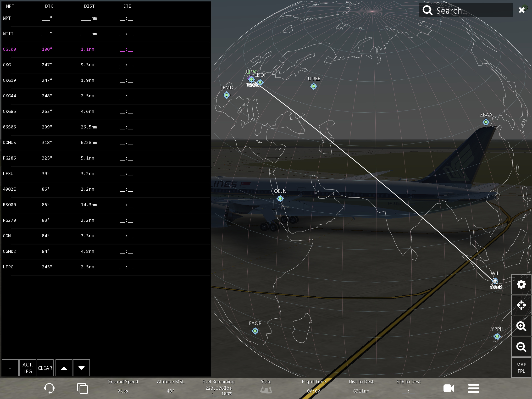Close the map panel with X

point(521,10)
